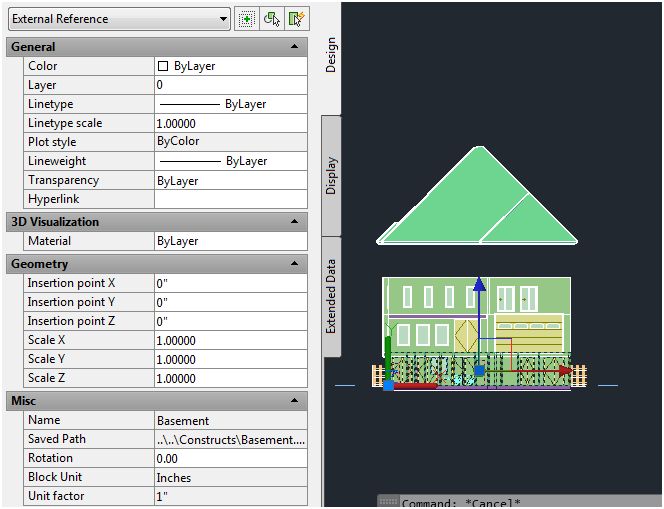
Task: Click the Material ByLayer value
Action: coord(231,241)
